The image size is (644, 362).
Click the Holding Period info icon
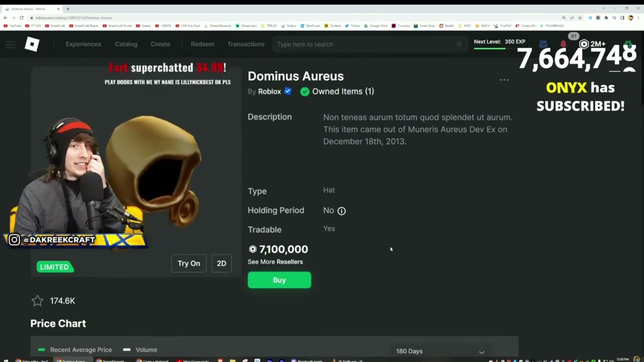(342, 211)
